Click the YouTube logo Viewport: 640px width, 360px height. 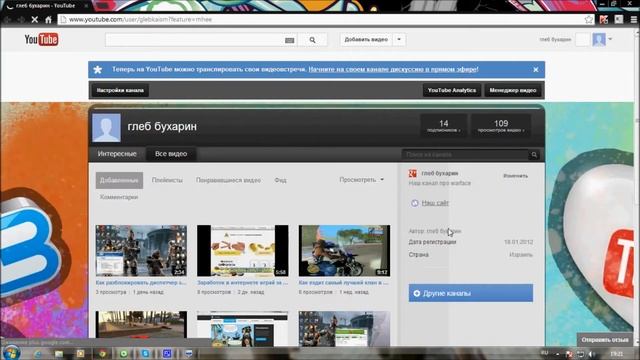pyautogui.click(x=41, y=40)
